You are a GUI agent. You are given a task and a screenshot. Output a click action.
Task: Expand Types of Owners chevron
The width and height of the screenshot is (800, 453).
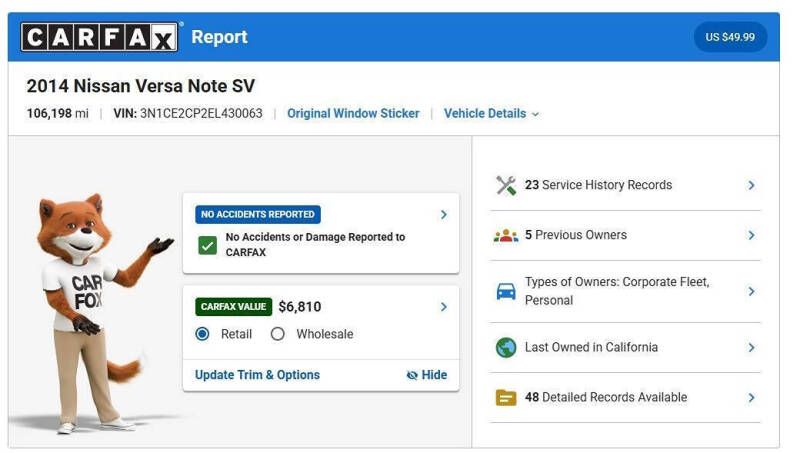(751, 291)
